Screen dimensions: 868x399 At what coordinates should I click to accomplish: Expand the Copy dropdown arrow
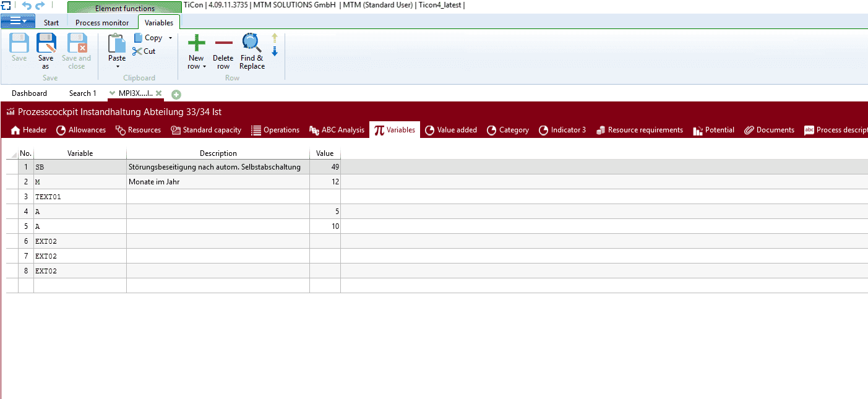tap(170, 38)
